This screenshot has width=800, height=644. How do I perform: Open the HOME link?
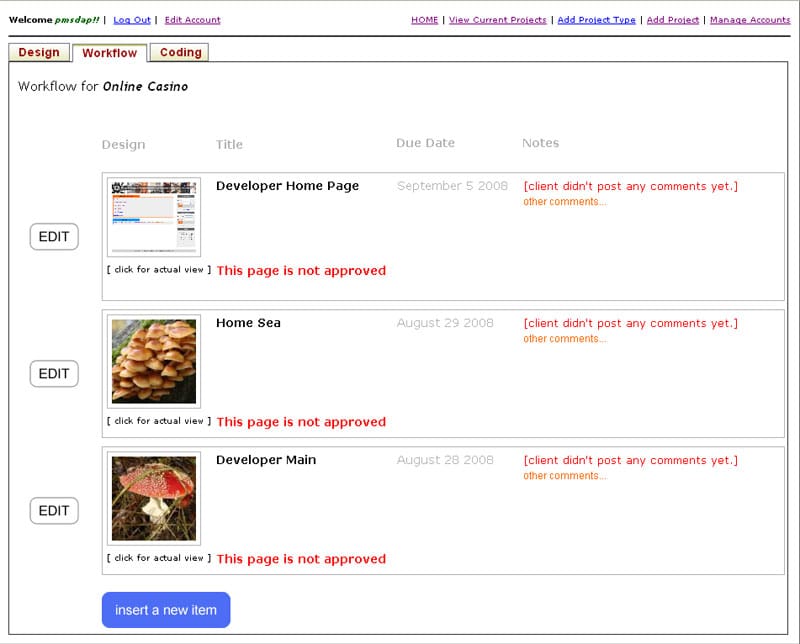424,19
